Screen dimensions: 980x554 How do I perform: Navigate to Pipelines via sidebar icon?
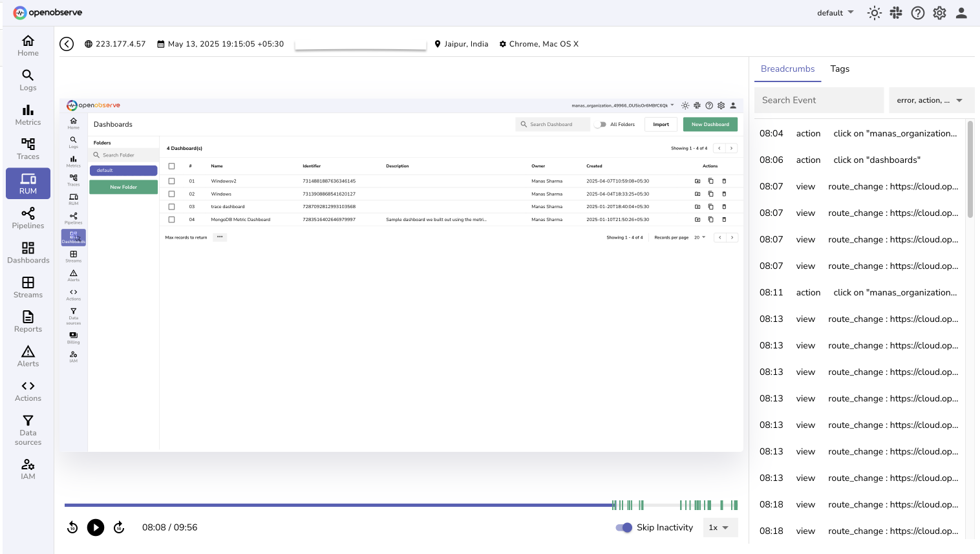coord(28,218)
